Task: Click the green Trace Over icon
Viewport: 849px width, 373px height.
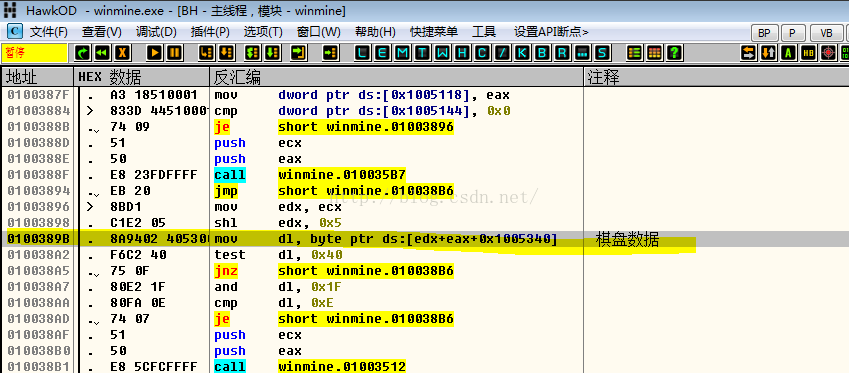Action: pyautogui.click(x=272, y=53)
